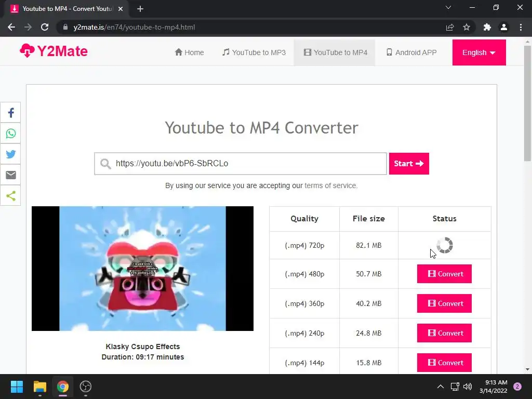Click the "Klasky Csupo Effects" title

point(142,347)
